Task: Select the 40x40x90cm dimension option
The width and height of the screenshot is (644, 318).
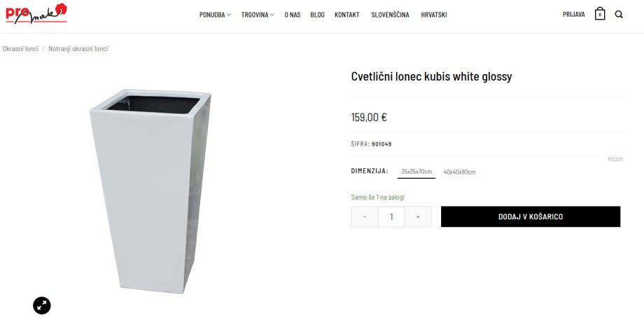Action: tap(460, 172)
